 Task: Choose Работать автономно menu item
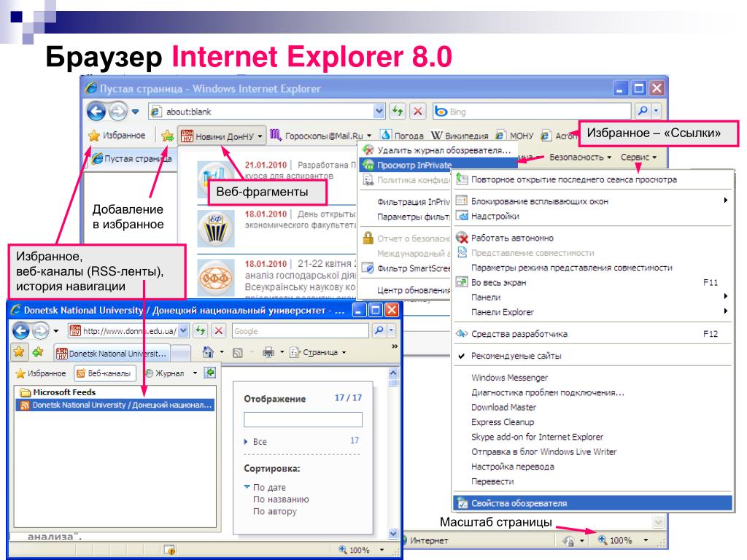(592, 238)
